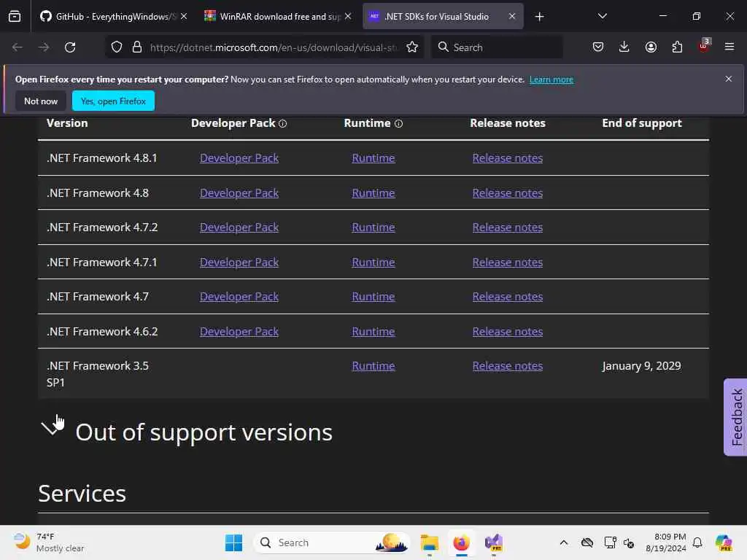Open .NET Framework 4.8 Runtime link

tap(373, 192)
